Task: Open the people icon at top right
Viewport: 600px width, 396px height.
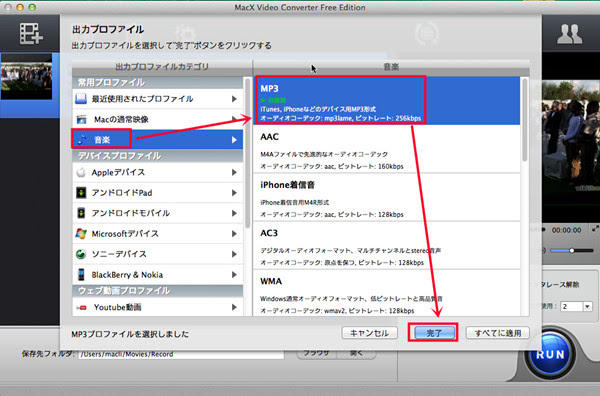Action: click(x=569, y=34)
